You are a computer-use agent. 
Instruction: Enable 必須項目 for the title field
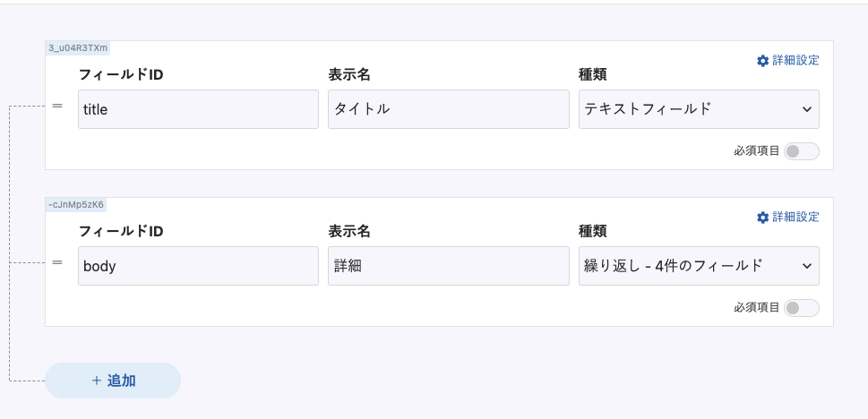[x=801, y=151]
